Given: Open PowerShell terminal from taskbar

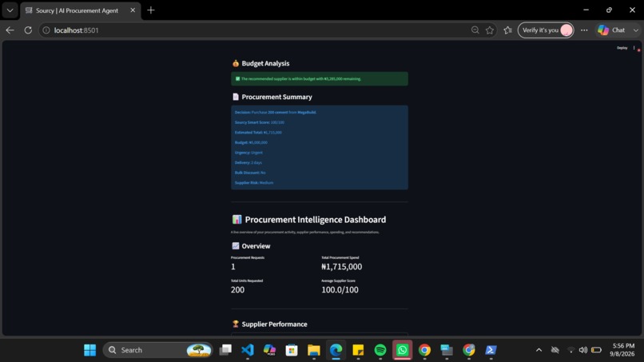Looking at the screenshot, I should tap(491, 350).
